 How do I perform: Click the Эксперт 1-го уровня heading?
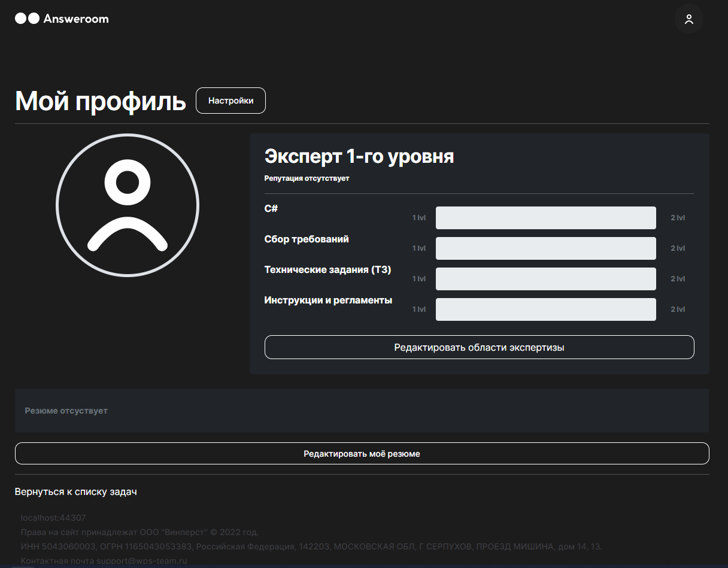[359, 157]
